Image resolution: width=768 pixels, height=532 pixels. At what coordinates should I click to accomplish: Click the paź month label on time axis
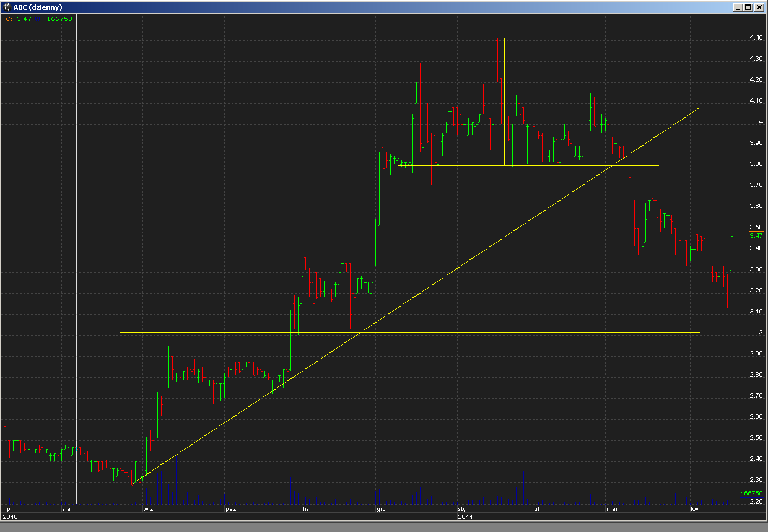click(x=231, y=509)
